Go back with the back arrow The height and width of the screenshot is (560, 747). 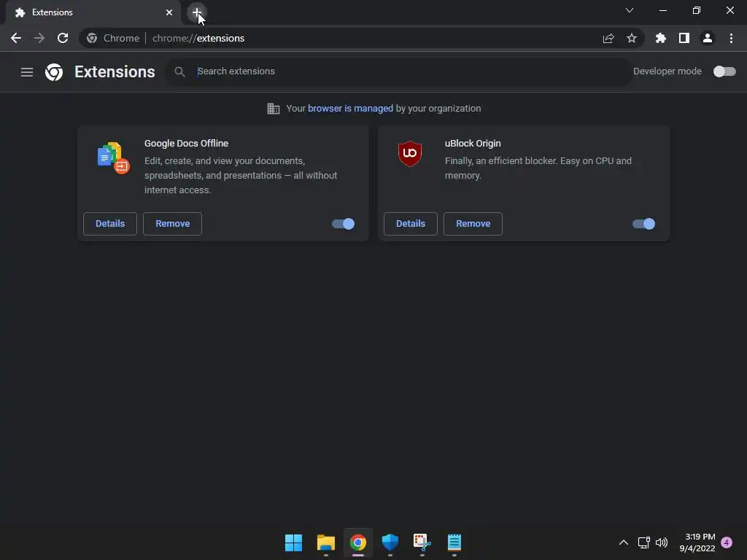tap(16, 38)
